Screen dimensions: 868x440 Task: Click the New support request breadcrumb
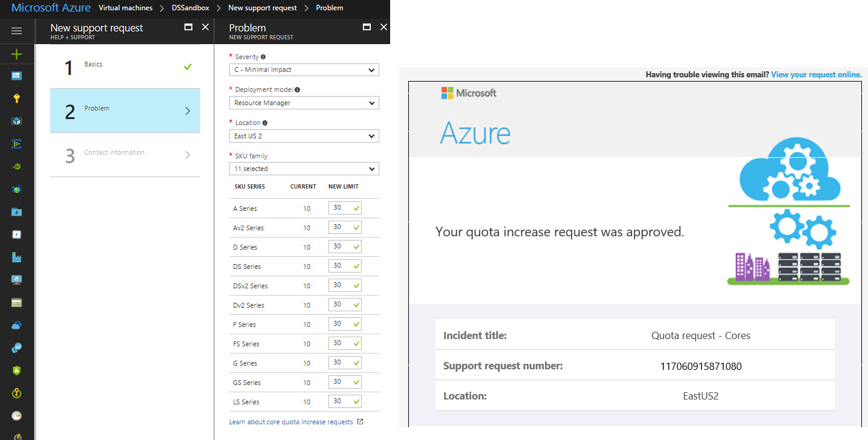(263, 8)
